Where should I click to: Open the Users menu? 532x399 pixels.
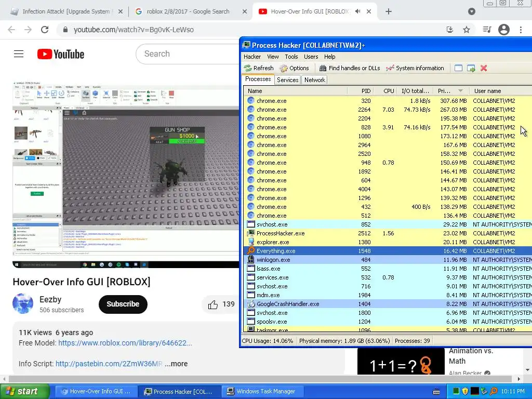point(311,57)
